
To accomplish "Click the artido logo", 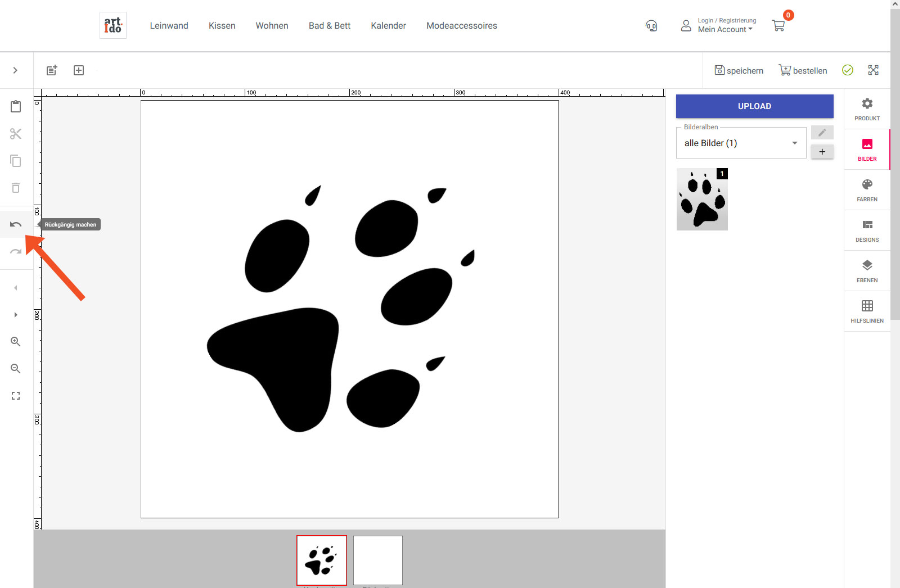I will [x=113, y=25].
